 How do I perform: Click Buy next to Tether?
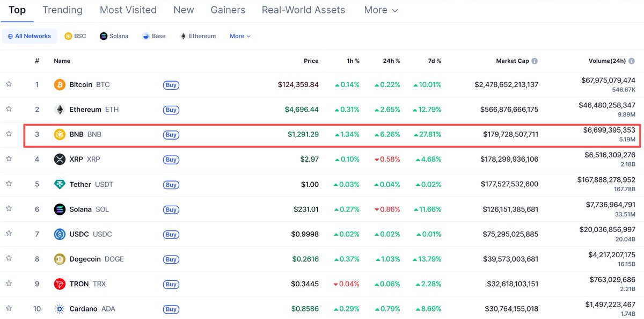[x=171, y=185]
